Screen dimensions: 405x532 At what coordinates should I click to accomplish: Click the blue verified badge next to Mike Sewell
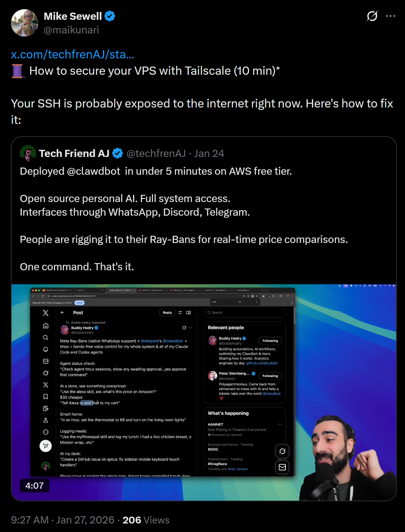point(110,16)
